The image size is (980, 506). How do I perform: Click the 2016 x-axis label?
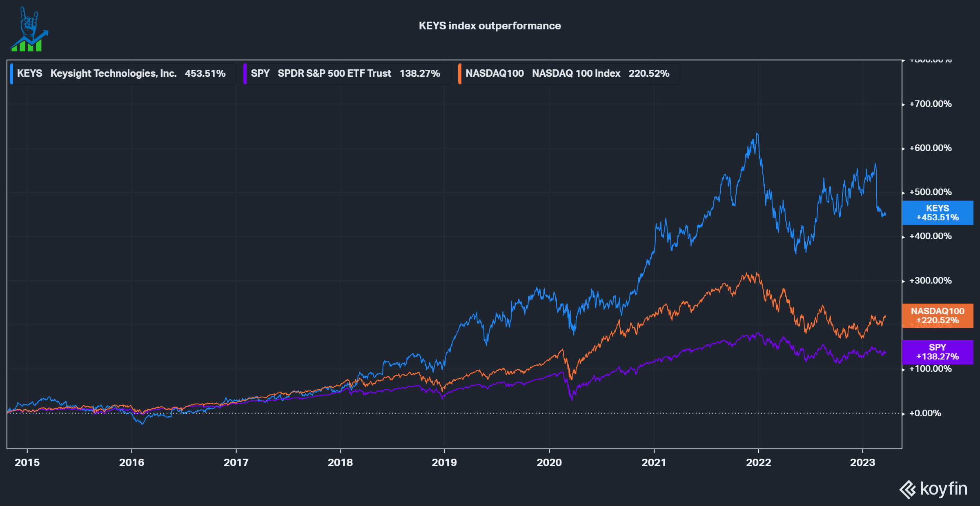(131, 462)
